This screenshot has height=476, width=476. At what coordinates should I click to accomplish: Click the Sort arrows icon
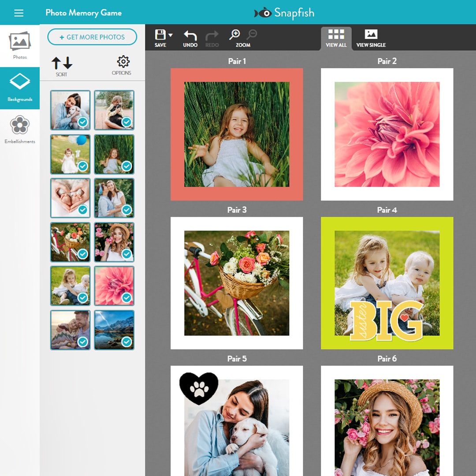tap(62, 64)
